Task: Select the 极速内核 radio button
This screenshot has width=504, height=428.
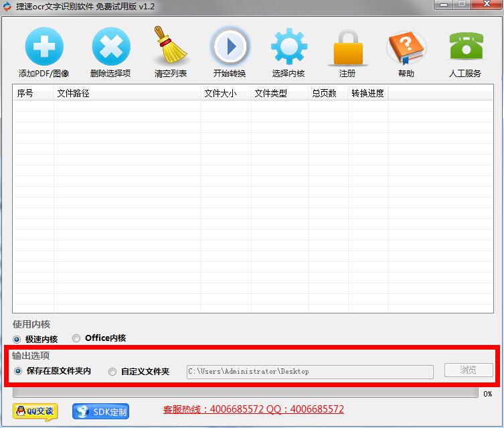Action: pyautogui.click(x=17, y=339)
